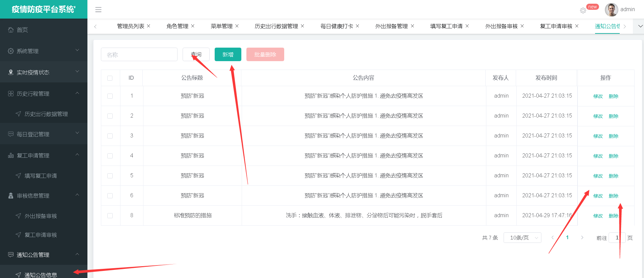Click the chat icon beside 通知公告管理
The height and width of the screenshot is (278, 644).
(11, 255)
